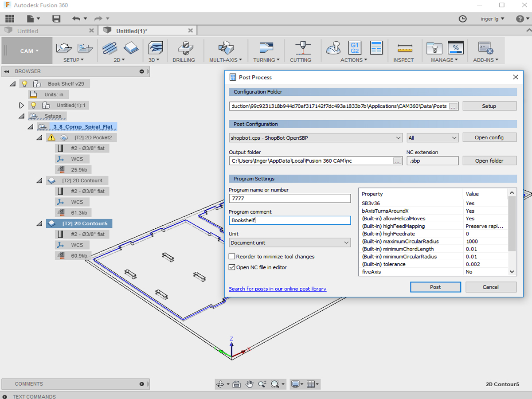Open the CAM workspace dropdown
The image size is (532, 399).
26,51
